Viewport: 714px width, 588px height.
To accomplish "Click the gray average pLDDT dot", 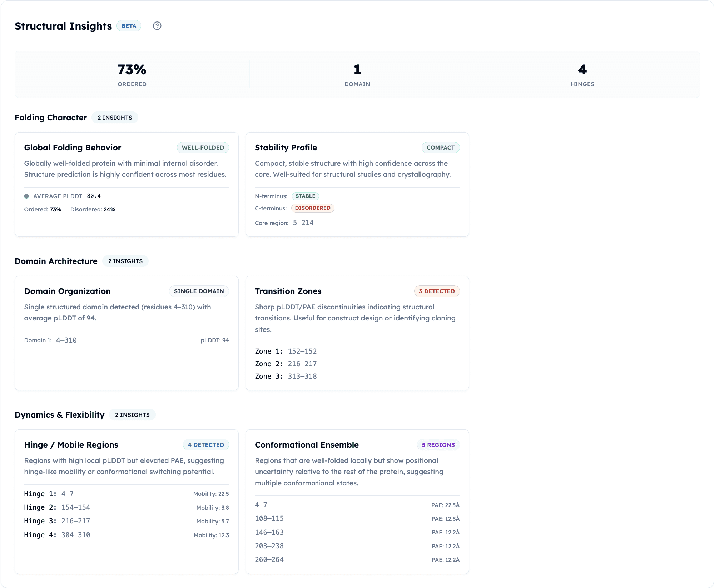I will [x=26, y=196].
